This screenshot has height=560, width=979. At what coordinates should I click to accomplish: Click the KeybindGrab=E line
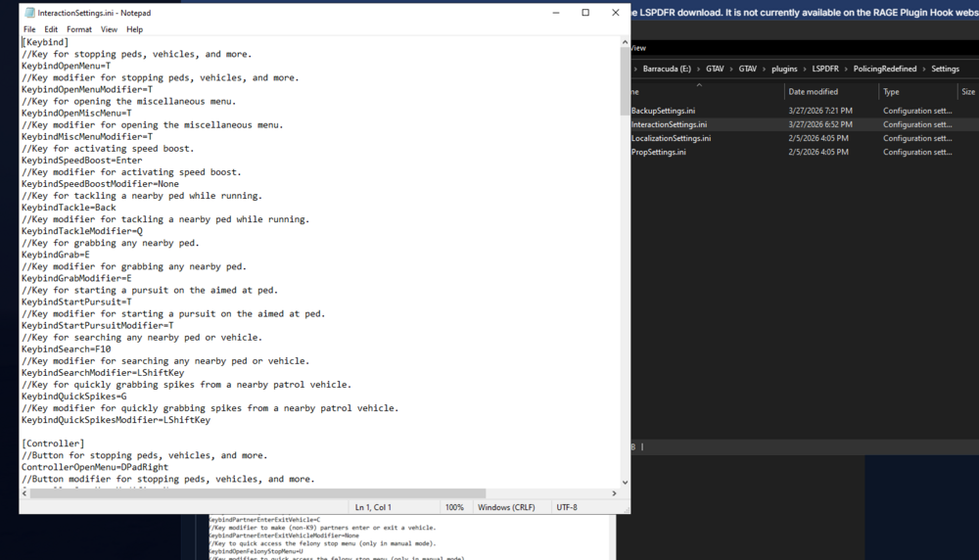point(56,255)
